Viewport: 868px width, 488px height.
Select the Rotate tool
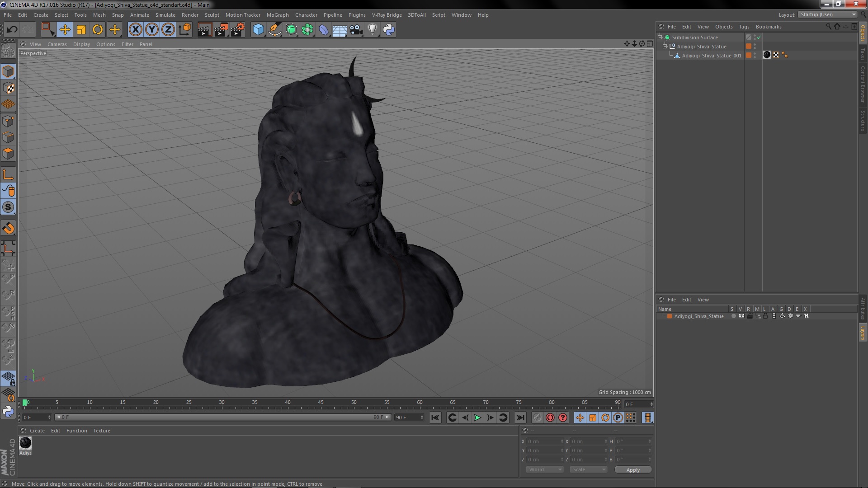click(x=98, y=30)
